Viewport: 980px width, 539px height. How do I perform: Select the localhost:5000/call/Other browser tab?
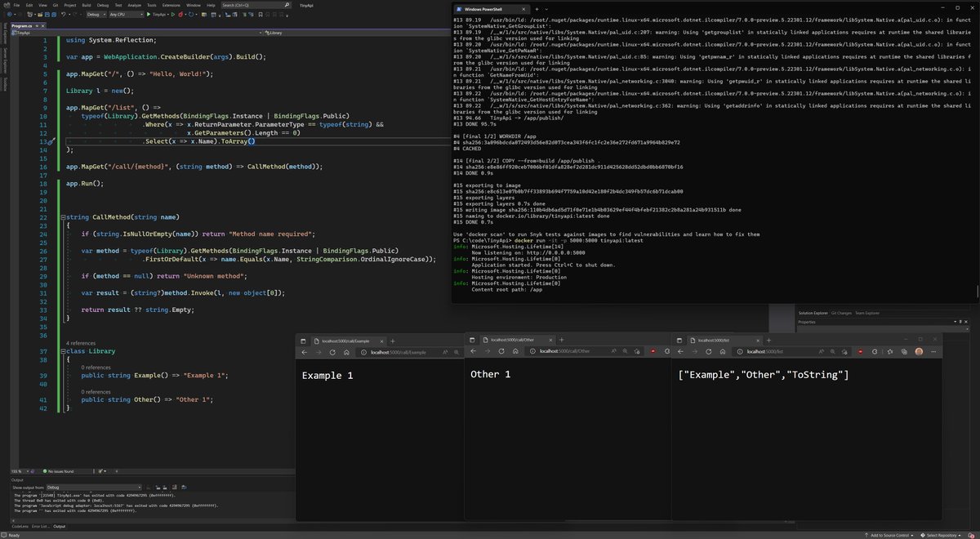[519, 340]
